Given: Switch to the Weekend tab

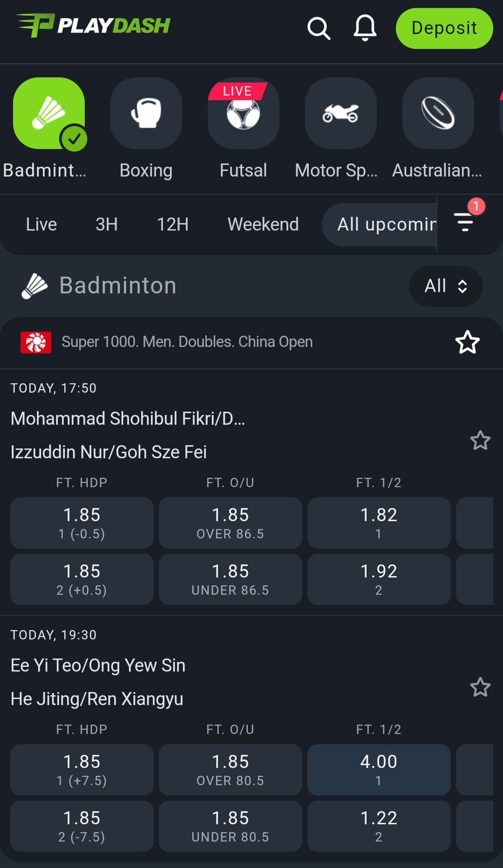Looking at the screenshot, I should pos(263,224).
